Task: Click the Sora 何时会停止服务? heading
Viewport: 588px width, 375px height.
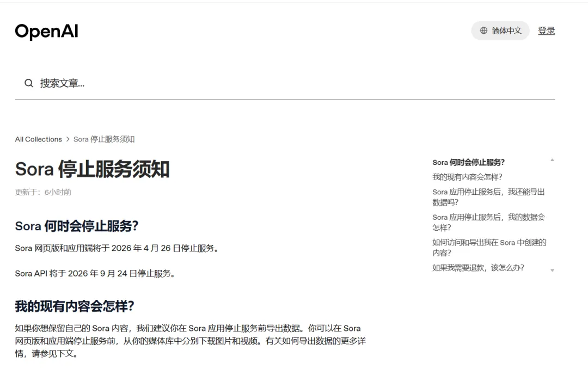Action: 77,226
